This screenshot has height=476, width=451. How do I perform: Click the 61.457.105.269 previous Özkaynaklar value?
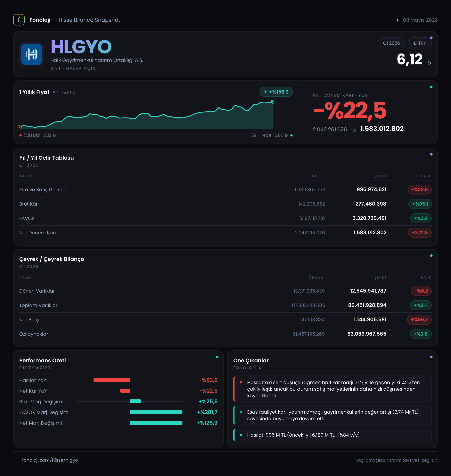pyautogui.click(x=309, y=334)
